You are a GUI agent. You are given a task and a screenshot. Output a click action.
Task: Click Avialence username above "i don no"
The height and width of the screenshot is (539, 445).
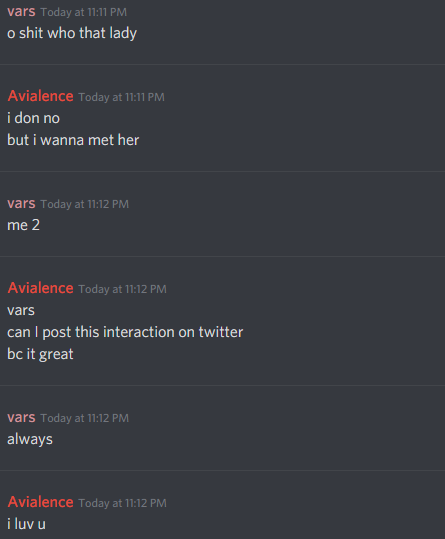pos(41,96)
